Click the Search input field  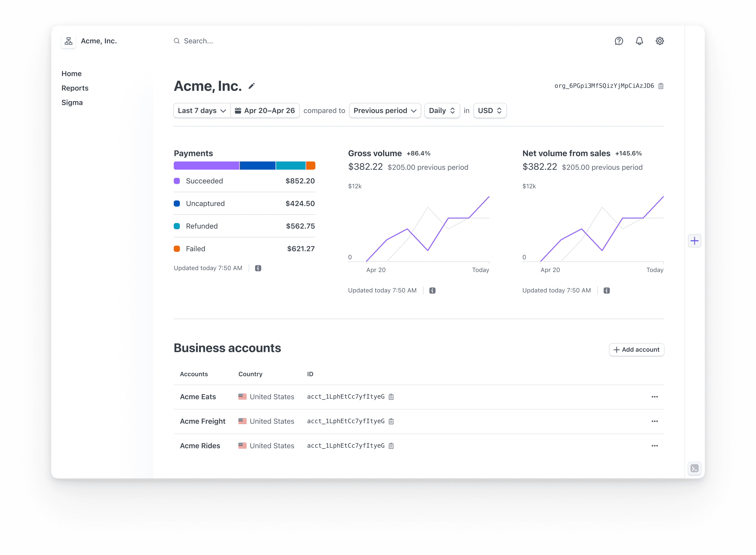(x=198, y=41)
